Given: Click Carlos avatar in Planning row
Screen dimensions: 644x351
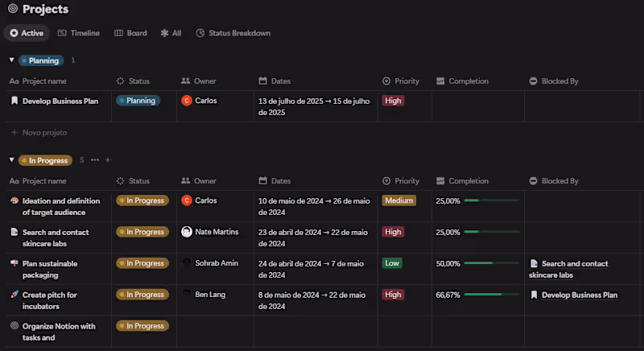Looking at the screenshot, I should [x=187, y=101].
